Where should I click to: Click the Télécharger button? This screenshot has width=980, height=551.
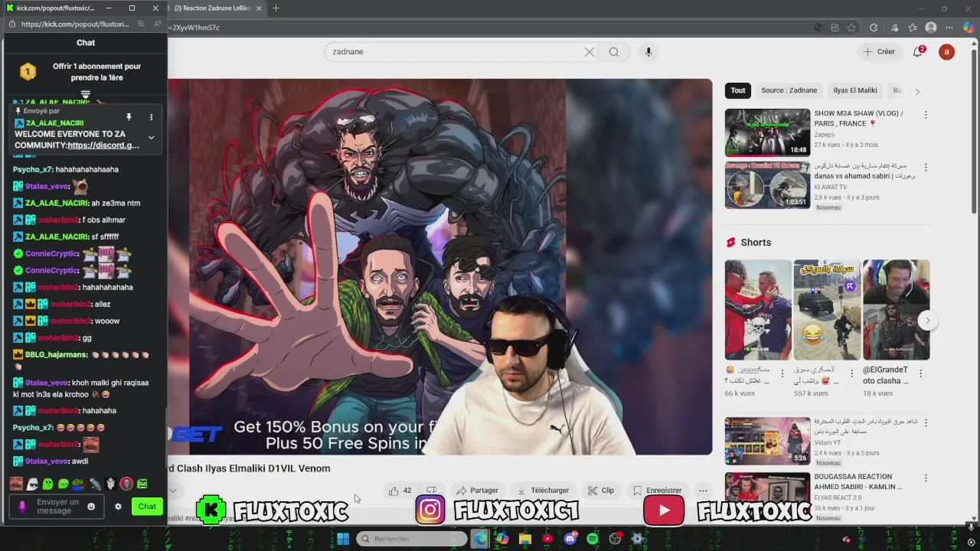[543, 491]
